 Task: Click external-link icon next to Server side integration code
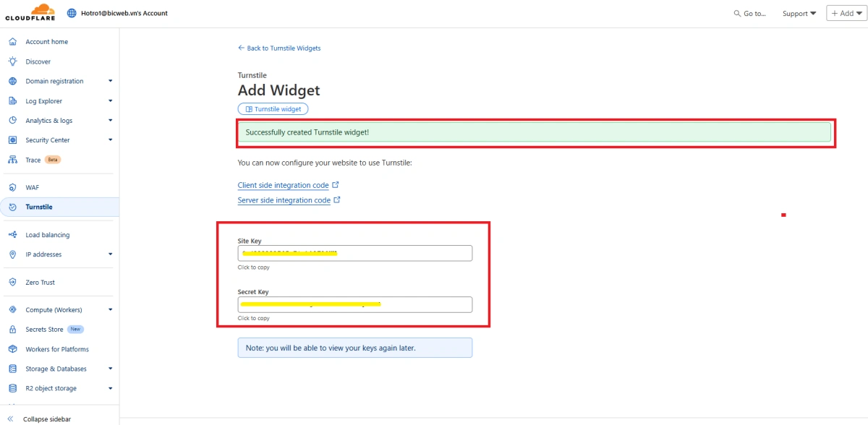pyautogui.click(x=337, y=200)
